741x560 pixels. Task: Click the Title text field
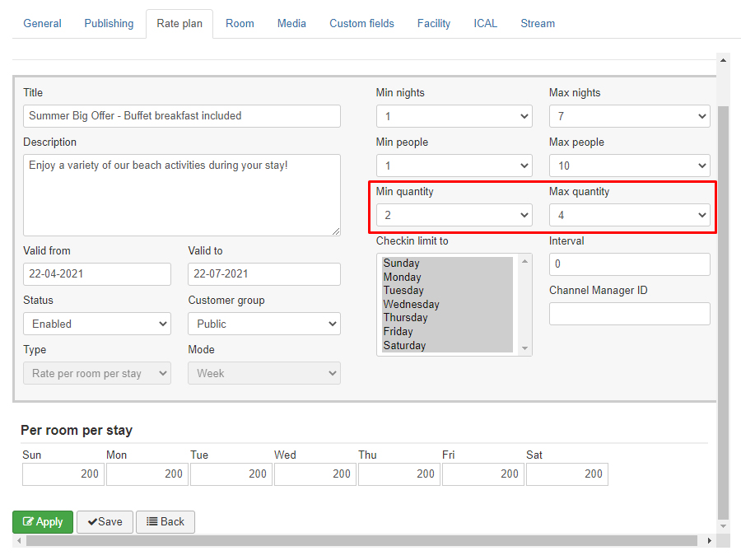(x=181, y=116)
